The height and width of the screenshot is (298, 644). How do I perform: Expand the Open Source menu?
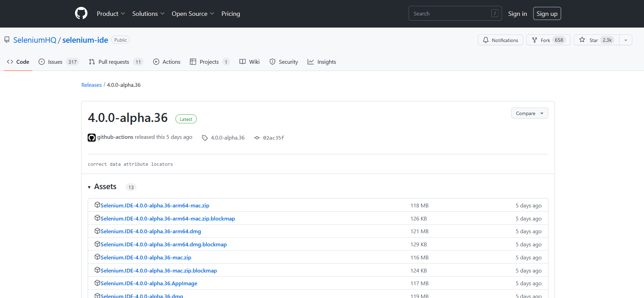pyautogui.click(x=192, y=14)
